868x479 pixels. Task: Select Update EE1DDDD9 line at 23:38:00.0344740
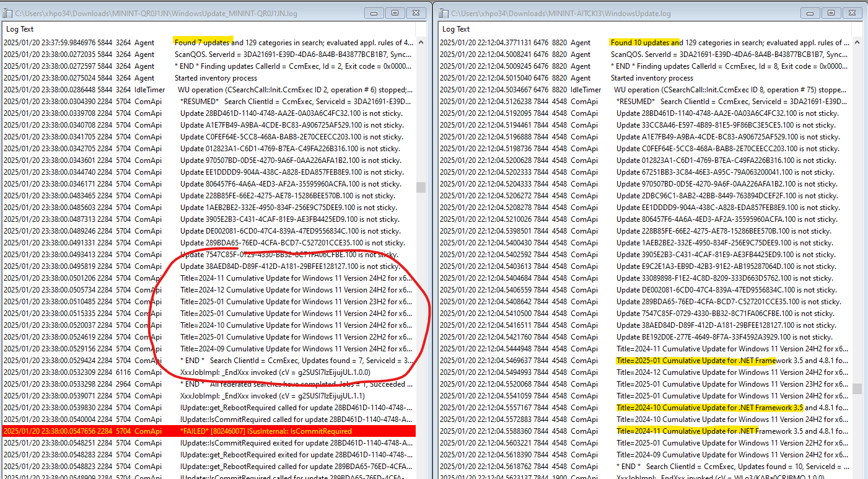[x=209, y=172]
